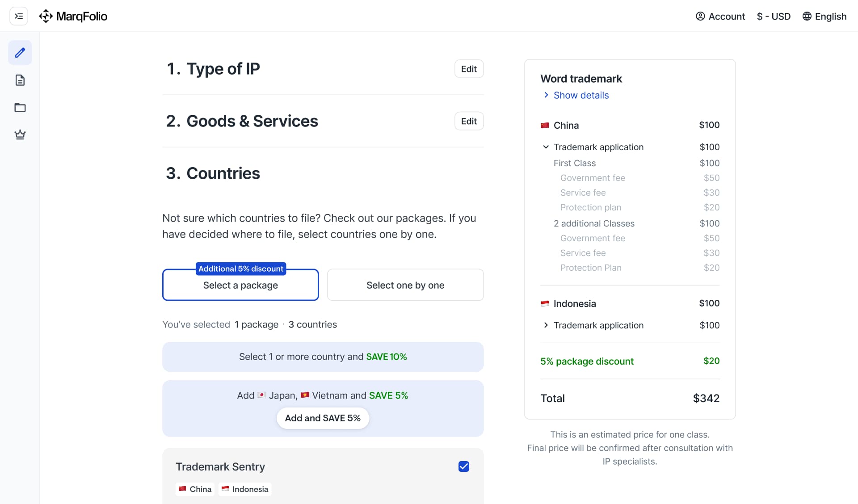Collapse China Trademark application breakdown

[x=546, y=147]
